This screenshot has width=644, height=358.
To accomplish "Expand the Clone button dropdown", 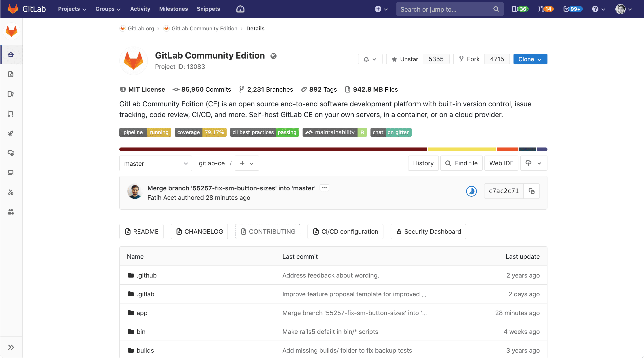I will pyautogui.click(x=540, y=59).
